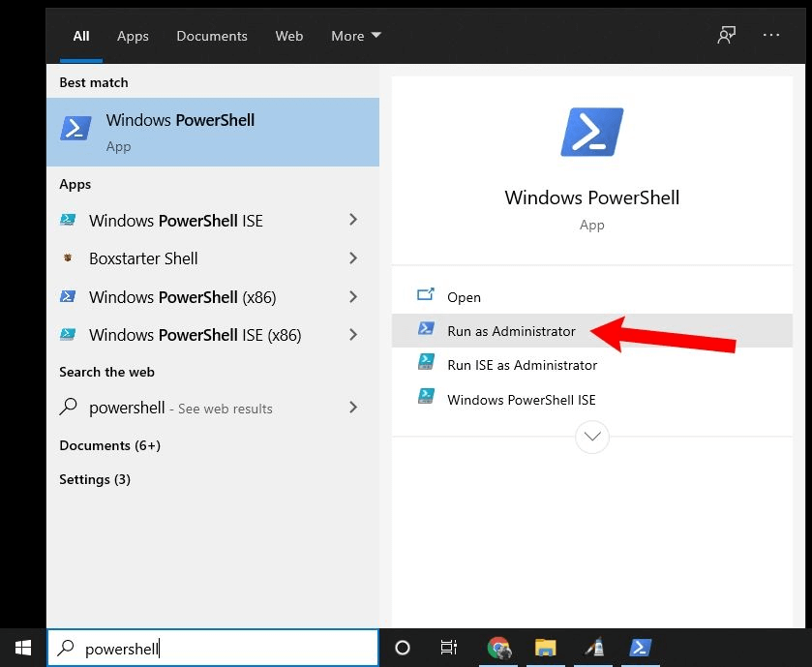Expand the down chevron under actions list
Image resolution: width=812 pixels, height=667 pixels.
(592, 437)
